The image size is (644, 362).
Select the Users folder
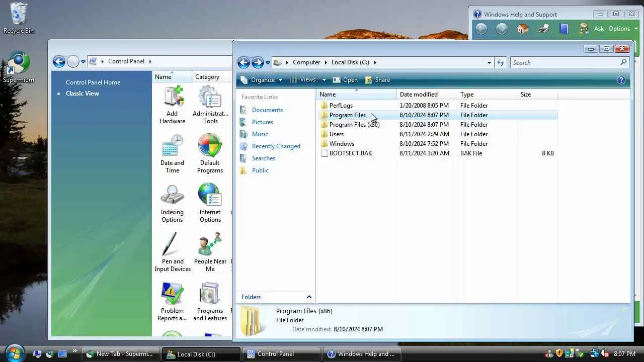coord(337,134)
